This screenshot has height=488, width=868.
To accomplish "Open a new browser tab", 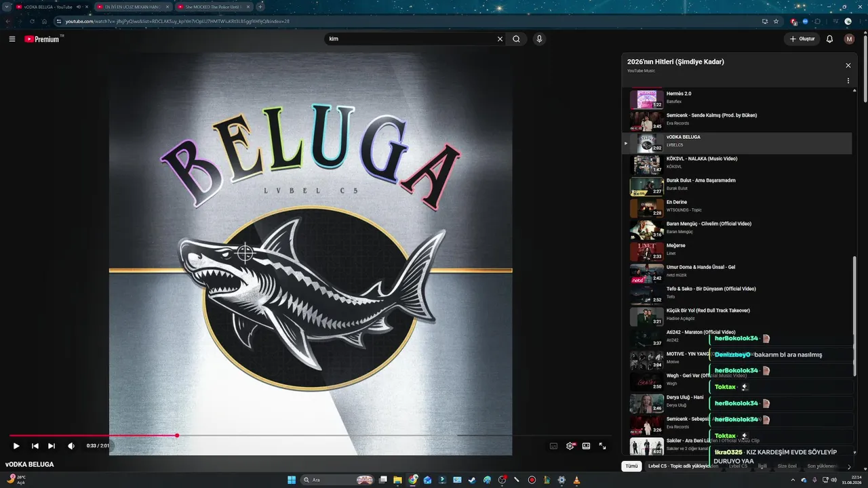I will pyautogui.click(x=260, y=7).
